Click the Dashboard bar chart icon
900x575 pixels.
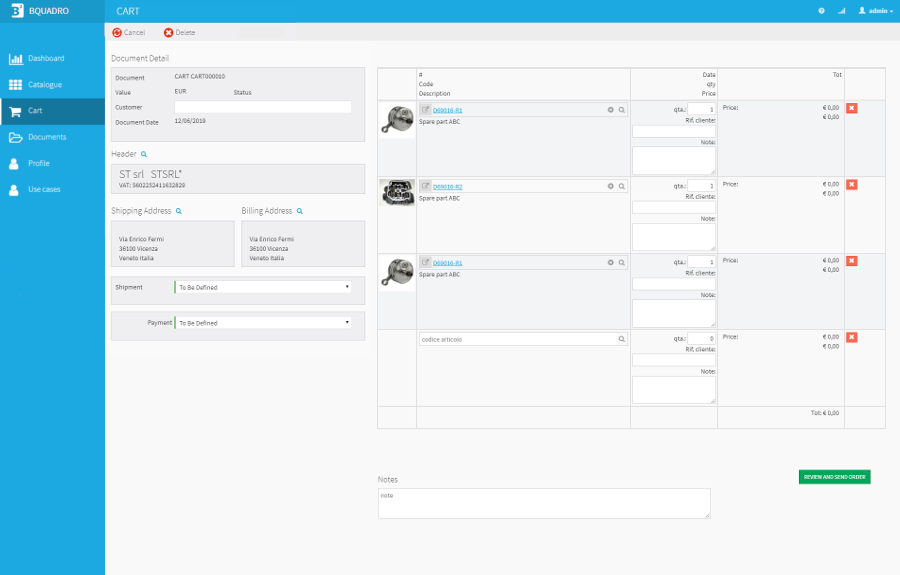click(15, 59)
